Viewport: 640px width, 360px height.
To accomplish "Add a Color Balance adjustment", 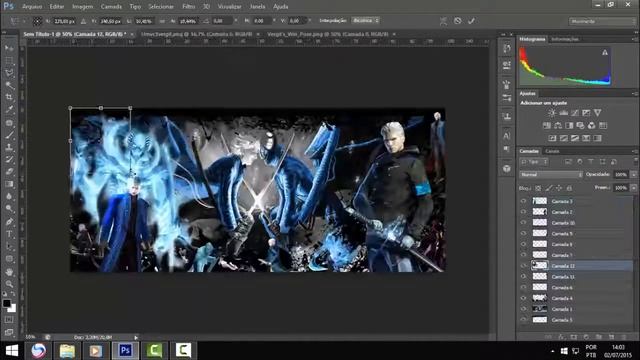I will (558, 126).
